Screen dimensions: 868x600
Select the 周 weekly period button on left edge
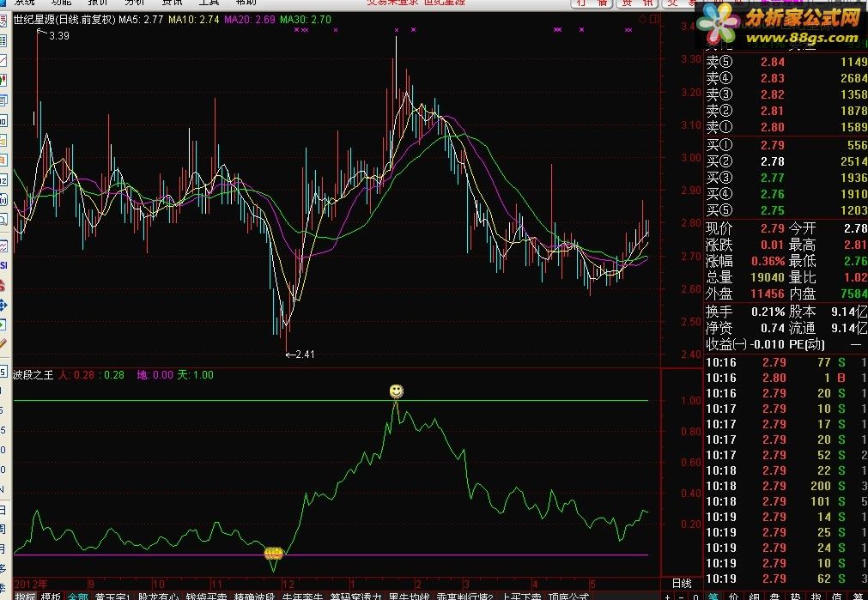coord(3,529)
